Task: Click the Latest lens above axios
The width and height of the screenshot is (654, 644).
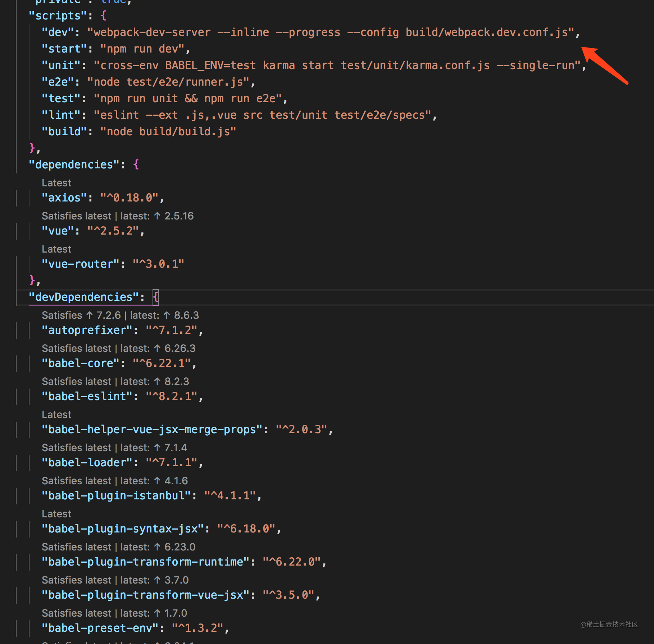Action: click(x=56, y=183)
